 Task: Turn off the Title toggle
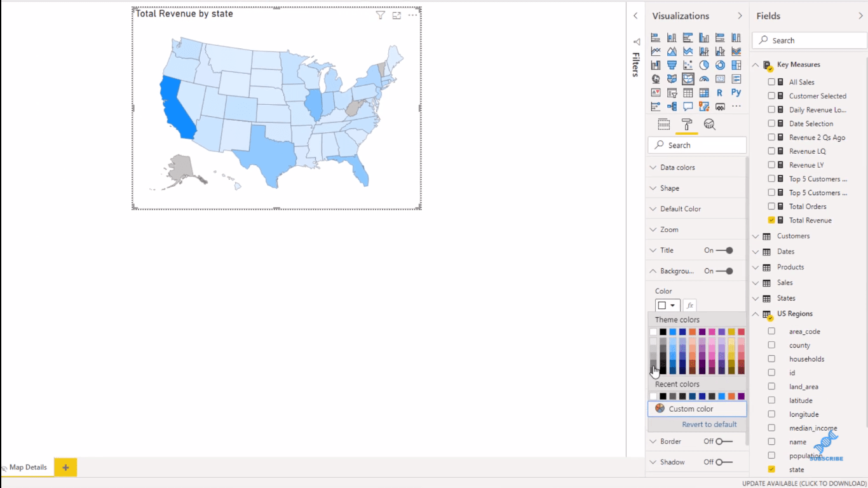pos(724,250)
